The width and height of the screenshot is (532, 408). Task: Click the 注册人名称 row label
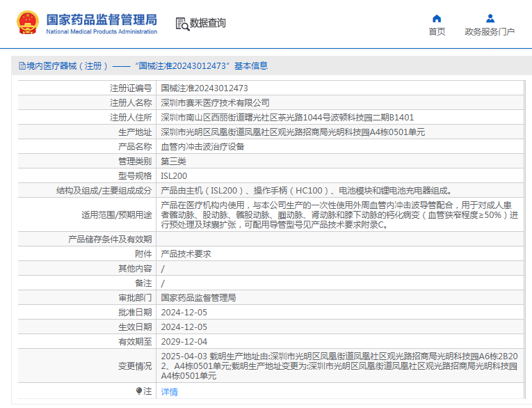pyautogui.click(x=131, y=103)
